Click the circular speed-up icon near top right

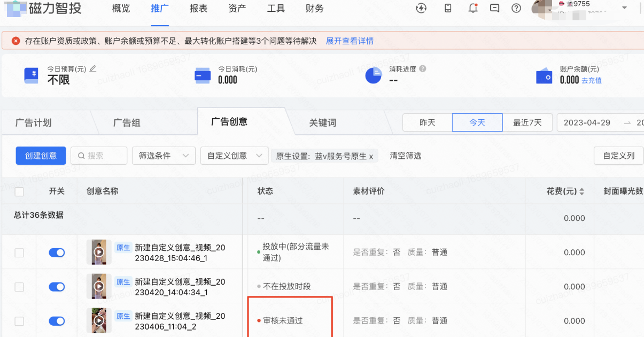pos(421,9)
